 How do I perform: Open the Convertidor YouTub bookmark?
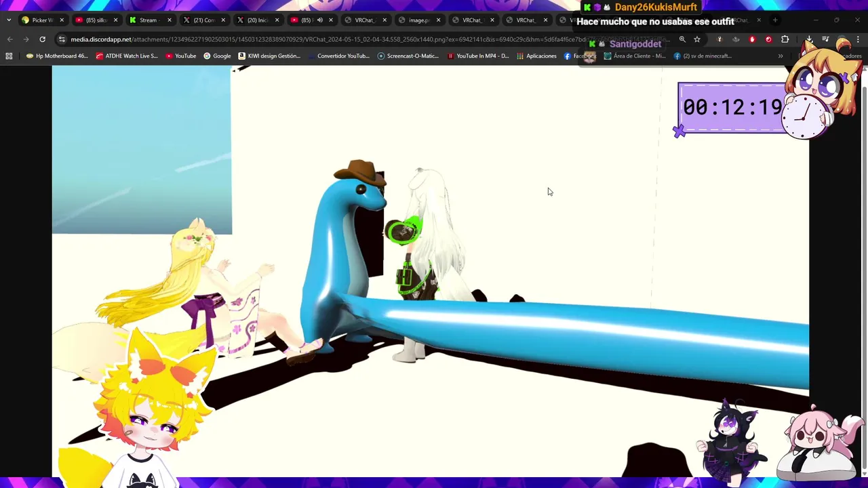point(338,56)
